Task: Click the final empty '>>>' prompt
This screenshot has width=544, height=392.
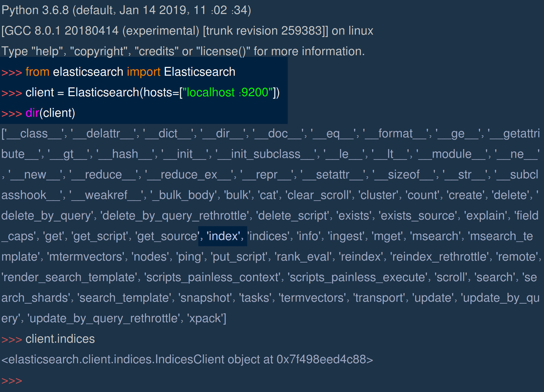Action: click(11, 380)
